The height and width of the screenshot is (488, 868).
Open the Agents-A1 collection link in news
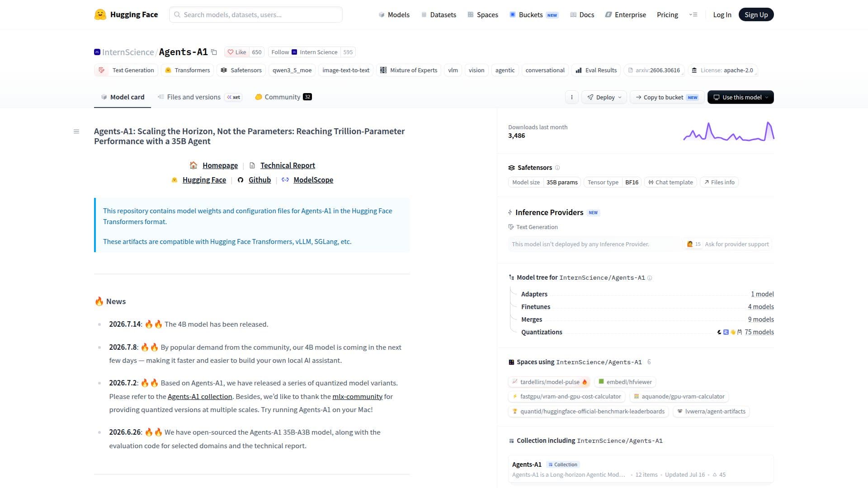pos(200,396)
